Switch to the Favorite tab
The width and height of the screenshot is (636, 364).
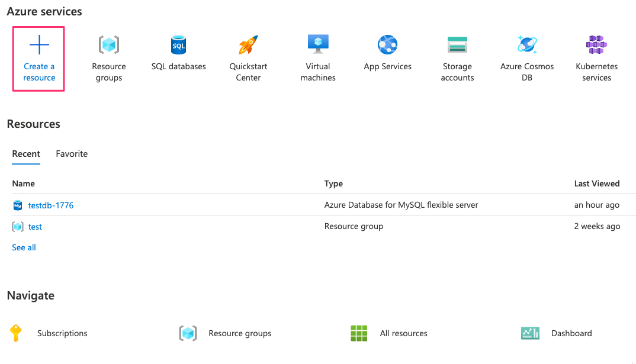72,153
